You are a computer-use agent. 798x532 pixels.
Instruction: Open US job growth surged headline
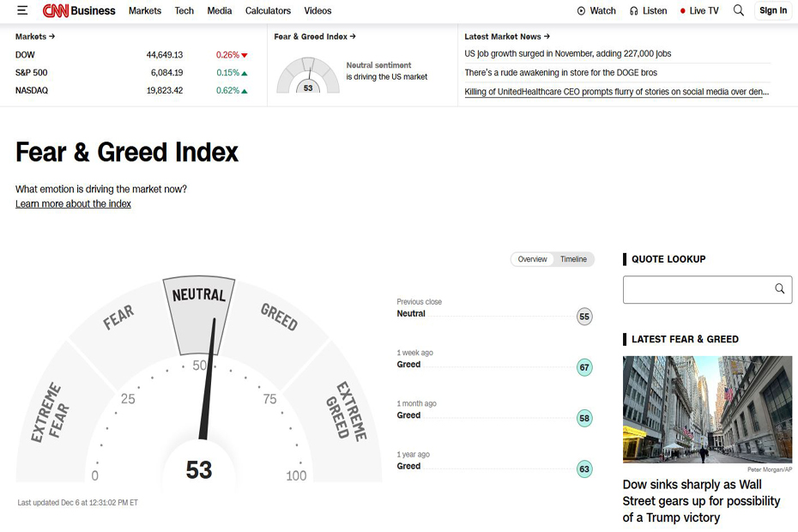[x=568, y=53]
